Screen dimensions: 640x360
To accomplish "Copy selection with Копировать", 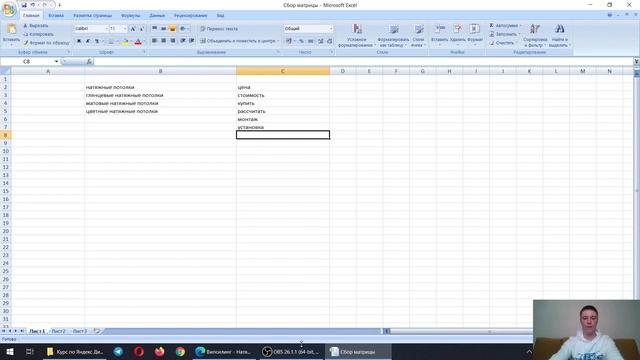I will 38,34.
